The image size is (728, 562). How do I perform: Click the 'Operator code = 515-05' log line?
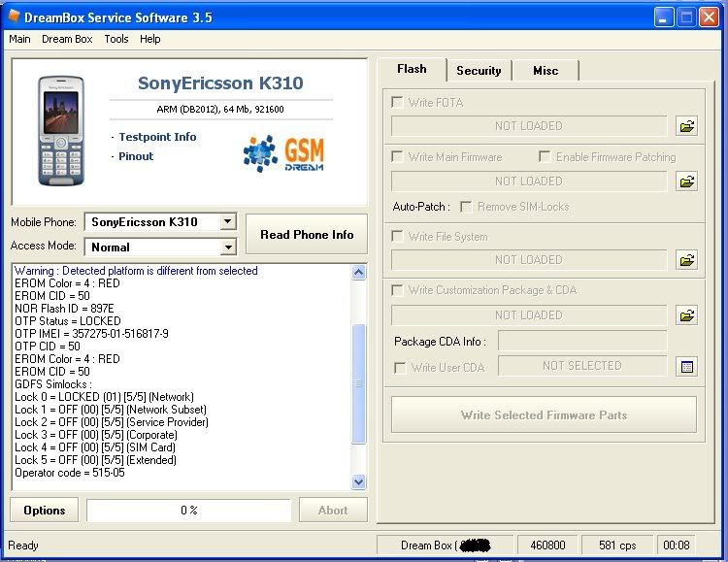tap(70, 473)
